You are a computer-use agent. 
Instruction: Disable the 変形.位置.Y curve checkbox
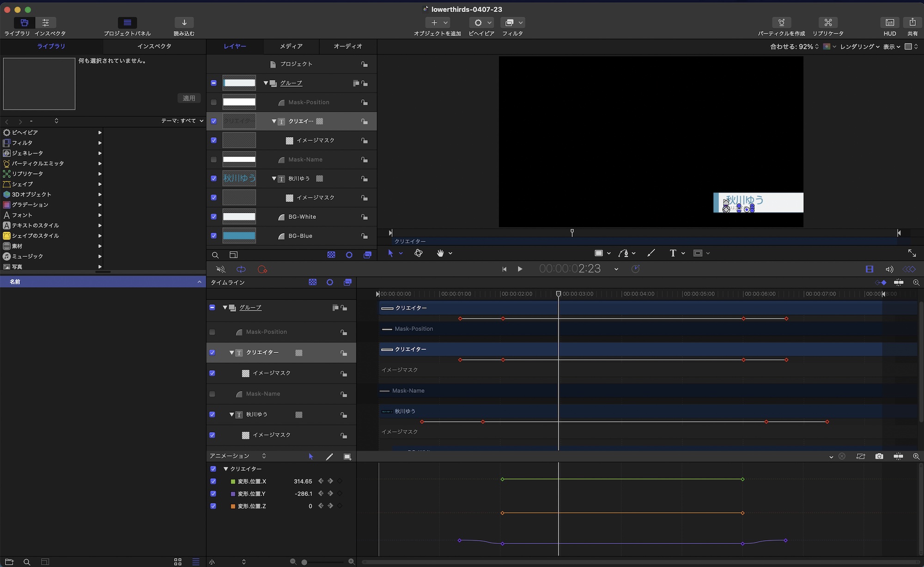pos(213,494)
